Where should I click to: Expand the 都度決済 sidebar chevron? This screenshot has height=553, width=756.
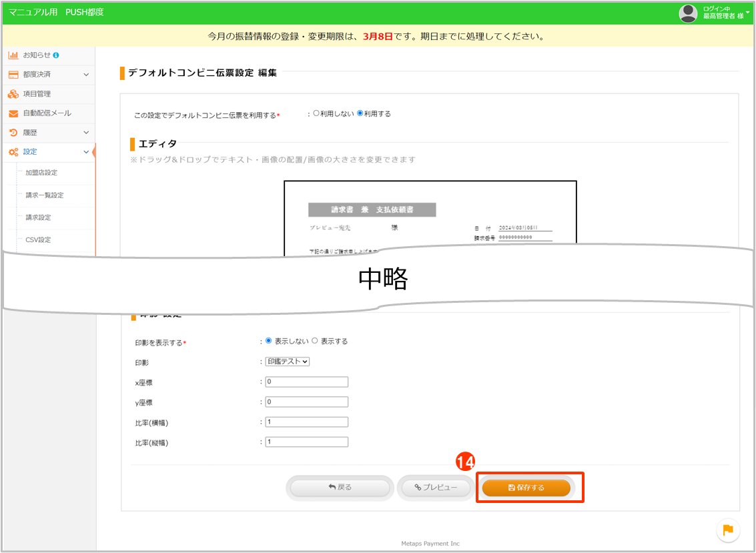(x=86, y=75)
